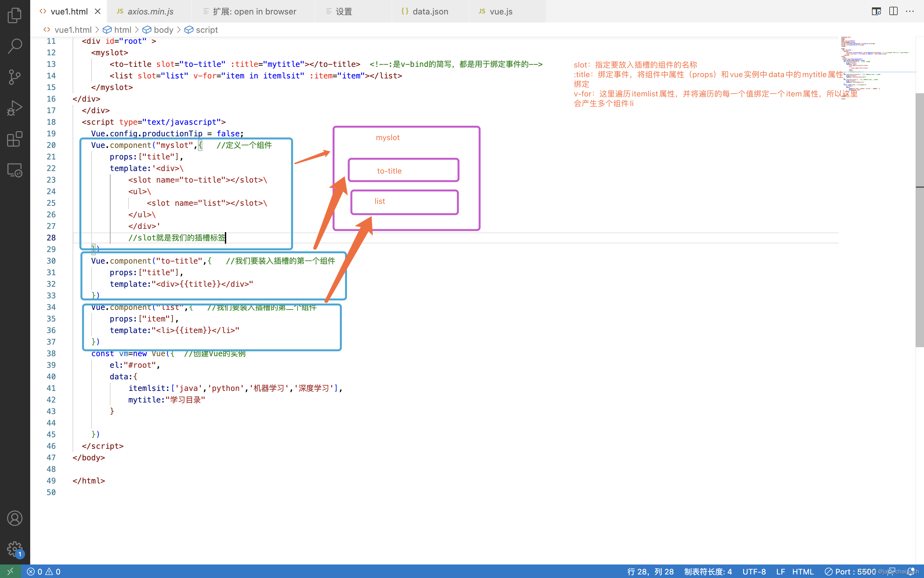This screenshot has width=924, height=578.
Task: Click the v-bind HTML comment on line 13
Action: 456,64
